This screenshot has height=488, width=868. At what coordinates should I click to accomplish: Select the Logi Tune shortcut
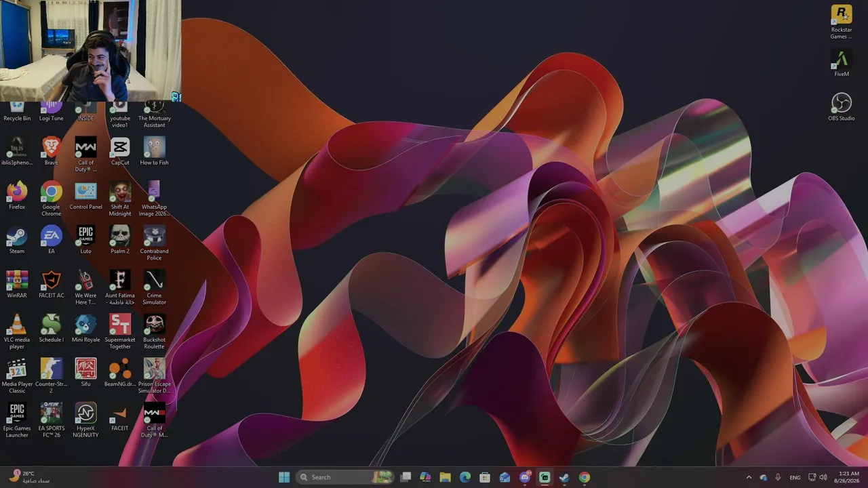51,112
